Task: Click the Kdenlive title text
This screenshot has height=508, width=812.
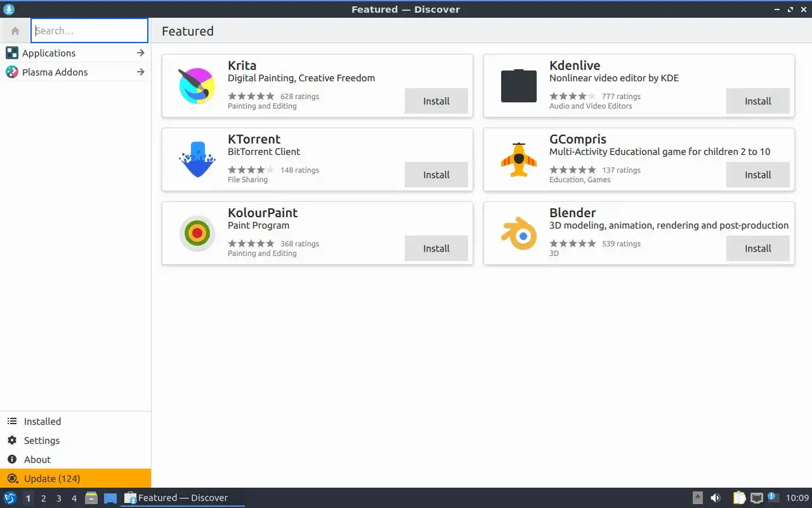Action: click(x=575, y=65)
